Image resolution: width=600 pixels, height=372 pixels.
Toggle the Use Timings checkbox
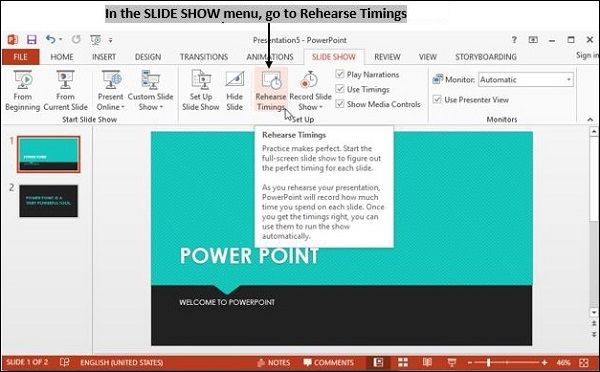pyautogui.click(x=340, y=89)
